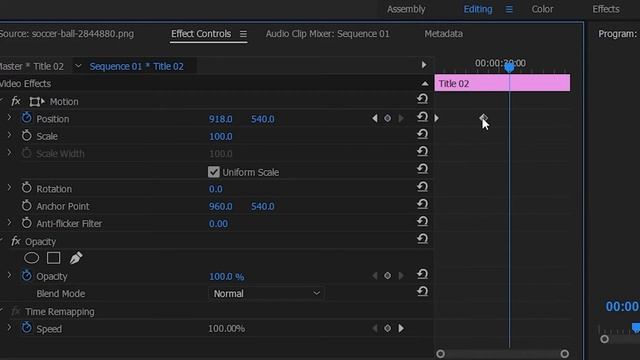The height and width of the screenshot is (360, 640).
Task: Select the blue playhead in mini timeline
Action: pos(509,67)
